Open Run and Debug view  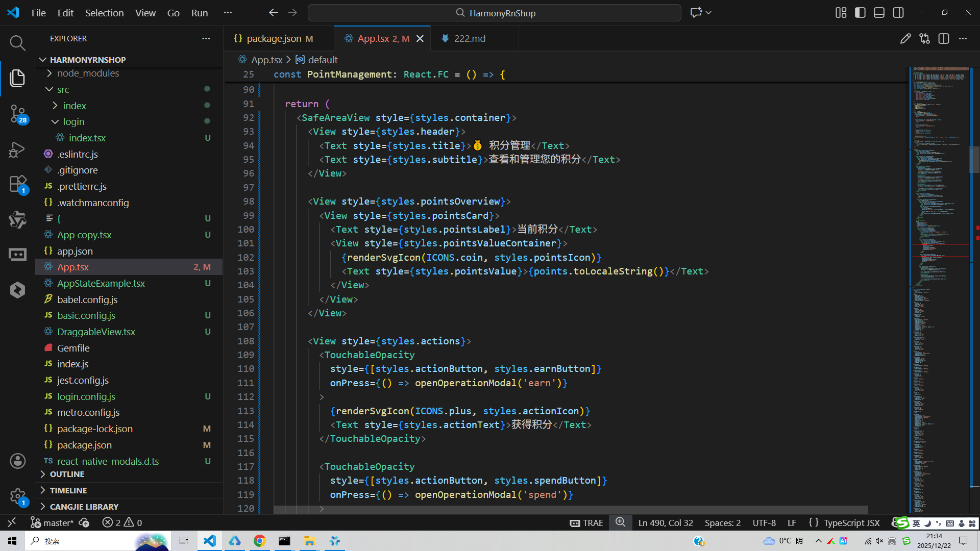(x=17, y=149)
